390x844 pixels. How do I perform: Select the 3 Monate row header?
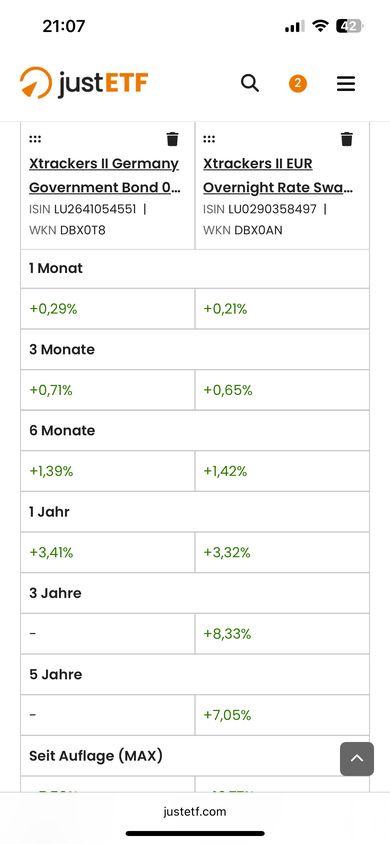click(x=195, y=350)
